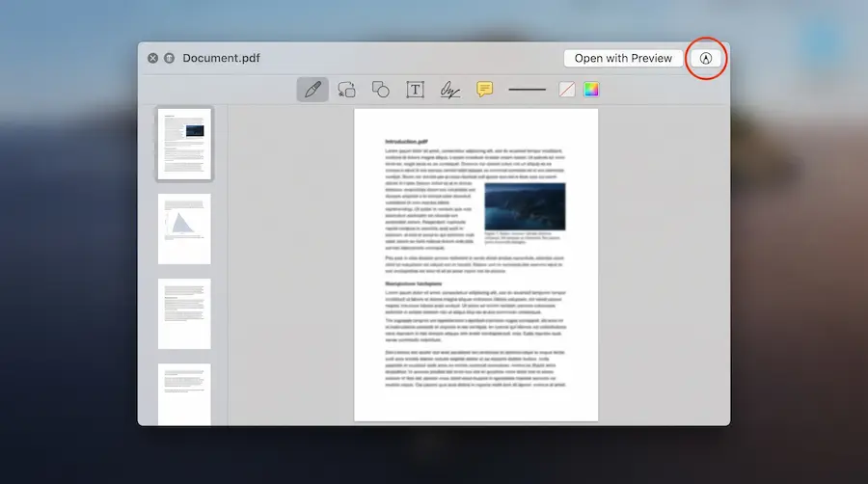
Task: Open the line style options
Action: coord(527,90)
